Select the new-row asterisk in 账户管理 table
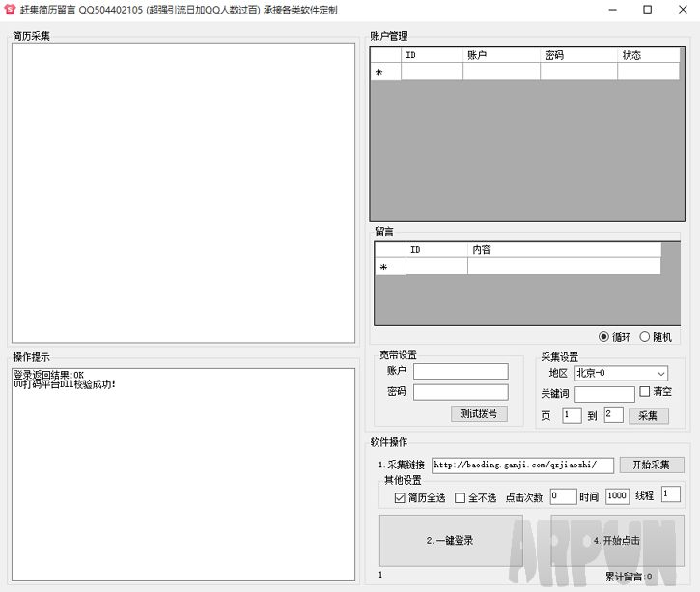 pyautogui.click(x=379, y=72)
